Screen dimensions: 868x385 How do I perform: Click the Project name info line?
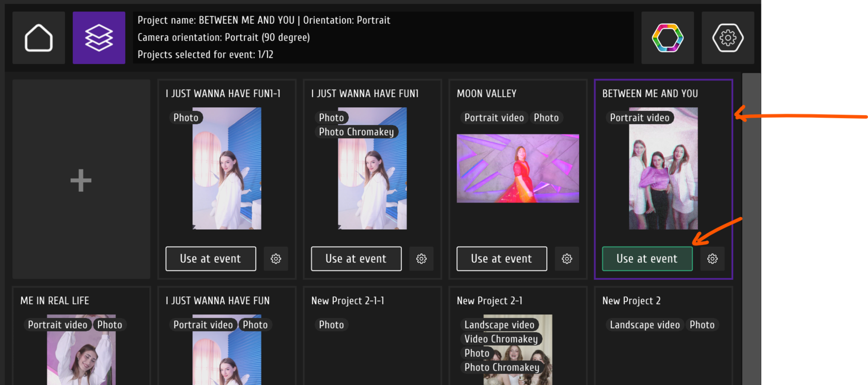[x=264, y=20]
